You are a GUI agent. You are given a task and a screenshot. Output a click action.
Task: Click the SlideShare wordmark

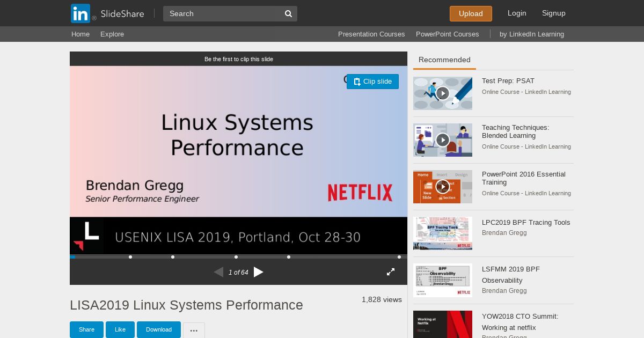[x=122, y=14]
